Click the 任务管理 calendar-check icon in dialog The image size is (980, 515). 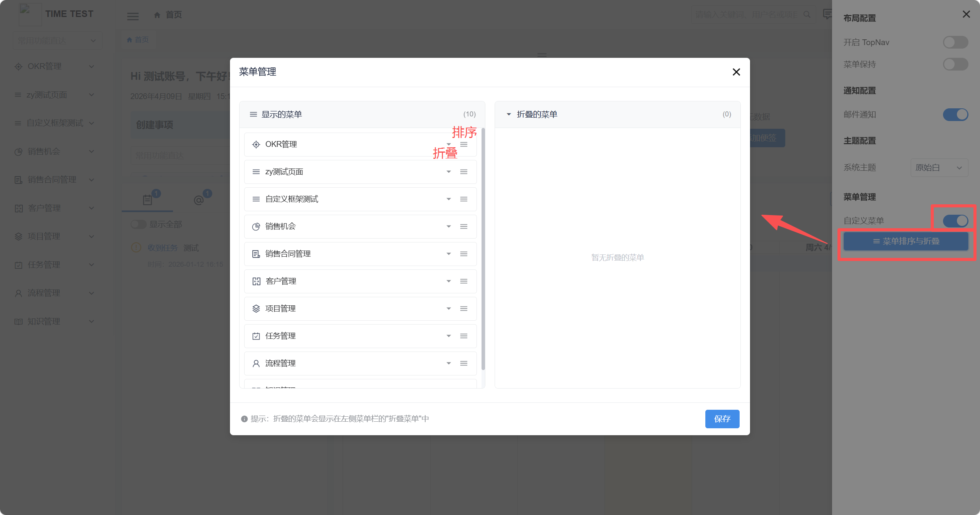pos(256,336)
